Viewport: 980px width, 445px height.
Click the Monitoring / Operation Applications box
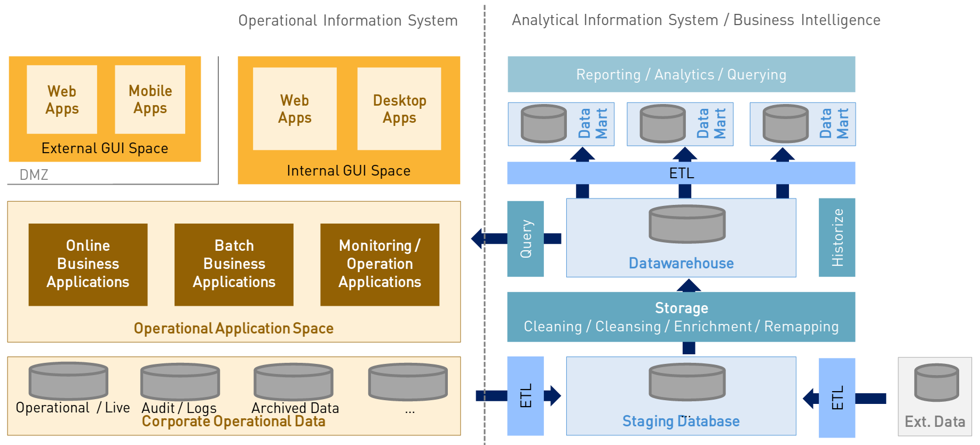click(380, 264)
